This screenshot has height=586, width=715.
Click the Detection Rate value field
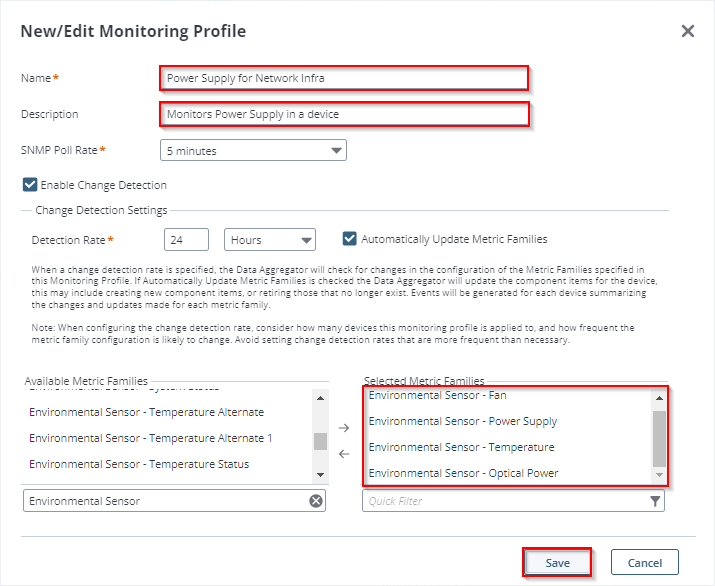coord(186,240)
